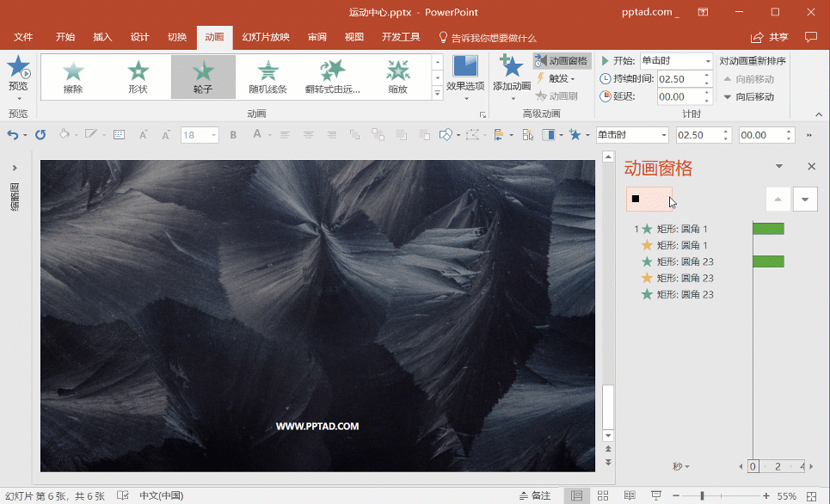830x504 pixels.
Task: Click the spell check icon in status bar
Action: tap(122, 495)
